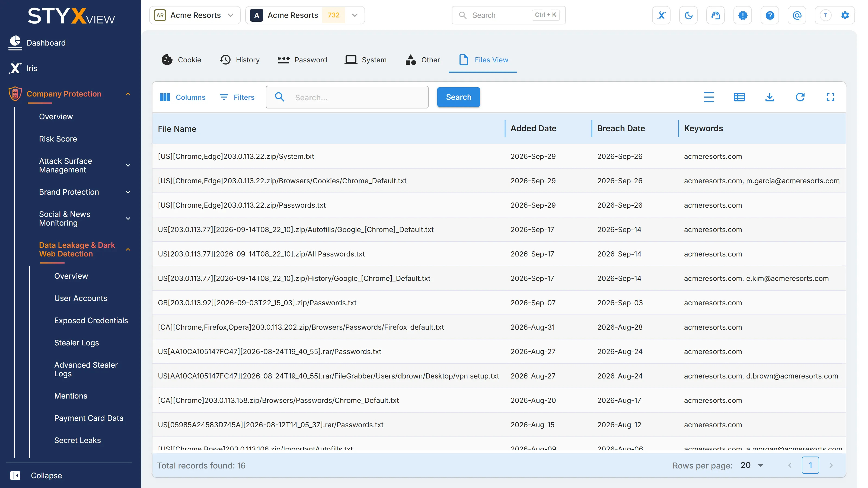Switch table to compact density rows icon

[709, 97]
